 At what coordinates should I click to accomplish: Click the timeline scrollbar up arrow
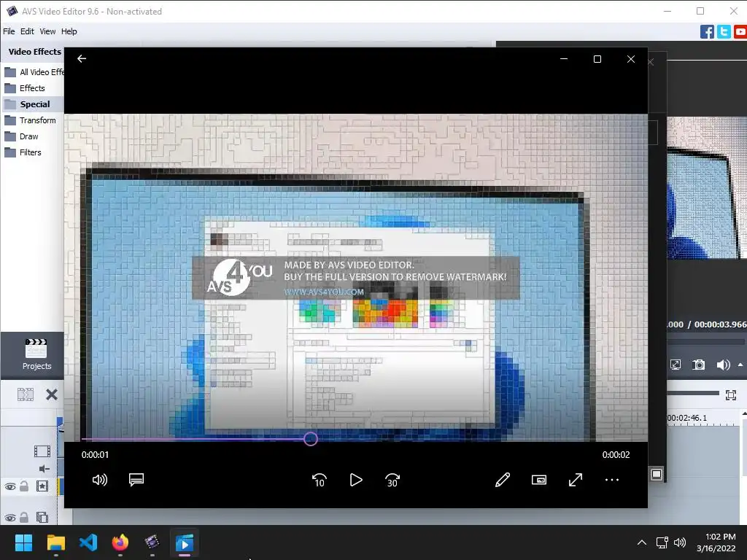744,414
